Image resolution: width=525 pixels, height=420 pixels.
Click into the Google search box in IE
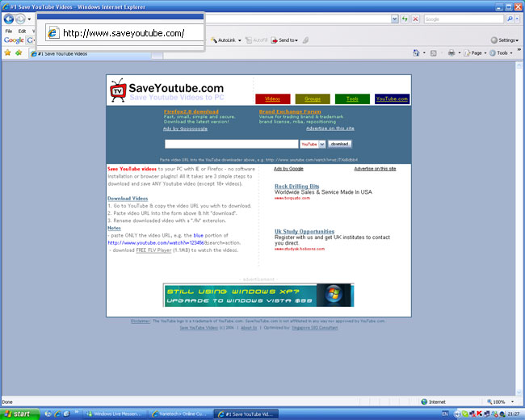(x=464, y=19)
